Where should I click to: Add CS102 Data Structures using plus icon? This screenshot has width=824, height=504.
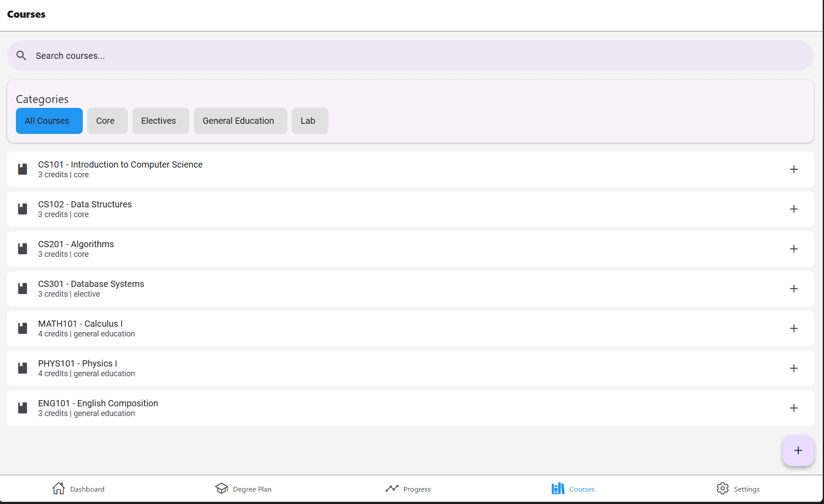[x=794, y=209]
